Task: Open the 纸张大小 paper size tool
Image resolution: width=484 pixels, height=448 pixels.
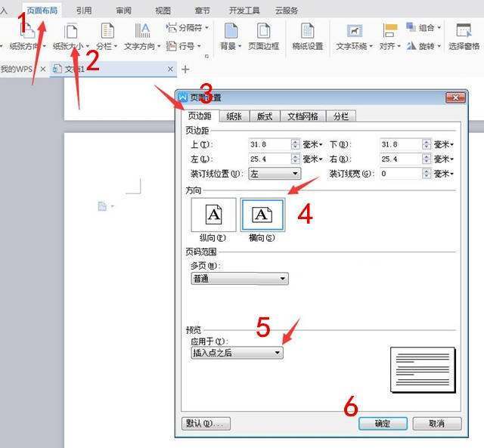Action: 71,37
